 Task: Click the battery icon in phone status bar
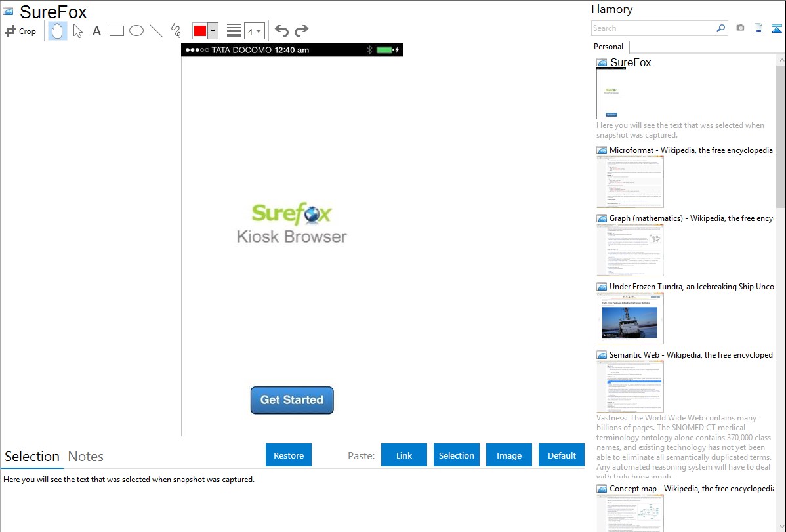pos(385,50)
